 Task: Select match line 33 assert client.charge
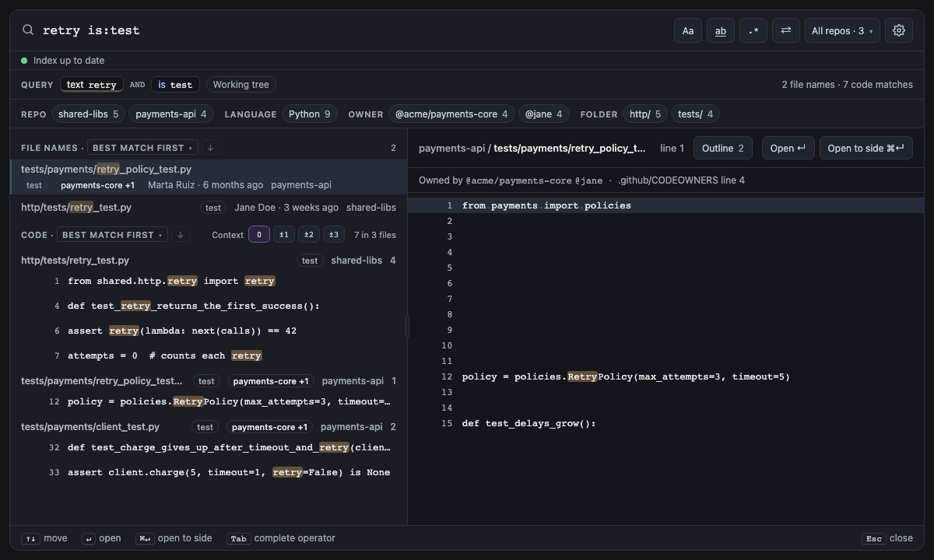(209, 472)
